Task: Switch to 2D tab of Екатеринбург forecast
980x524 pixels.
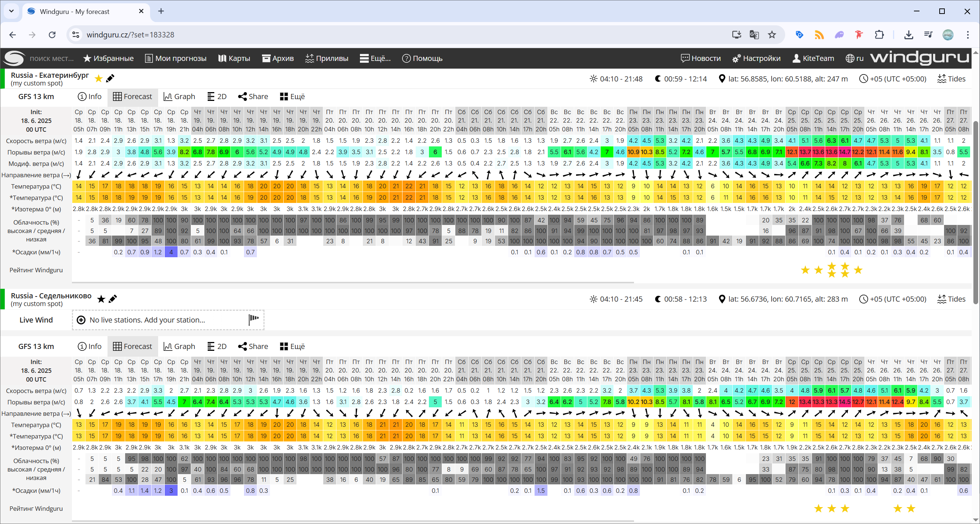Action: click(x=217, y=97)
